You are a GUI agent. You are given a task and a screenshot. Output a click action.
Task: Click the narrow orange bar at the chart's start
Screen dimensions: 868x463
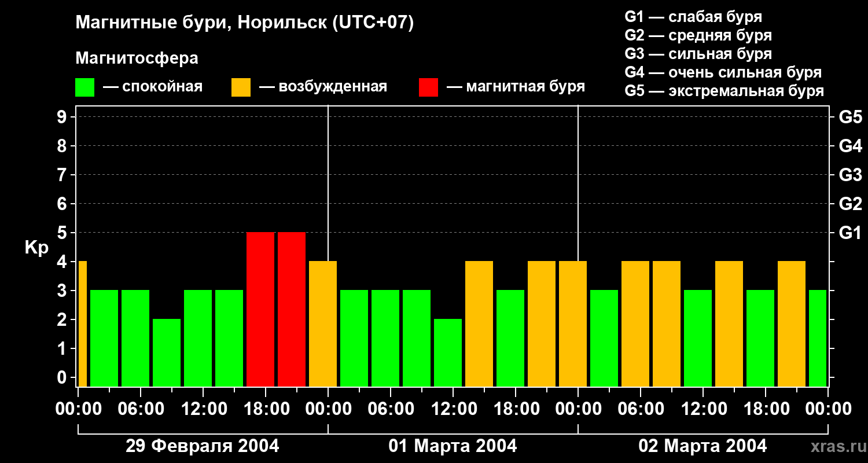(x=83, y=324)
